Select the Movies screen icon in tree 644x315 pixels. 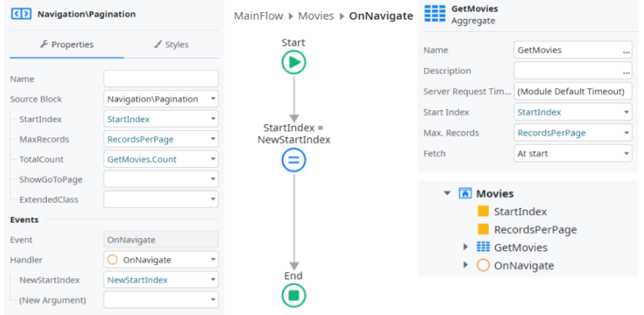465,193
